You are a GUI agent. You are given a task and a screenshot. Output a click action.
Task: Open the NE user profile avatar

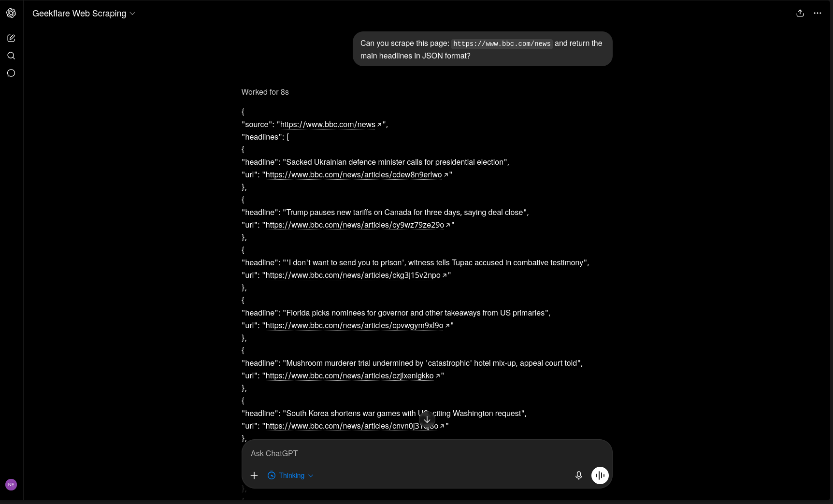tap(11, 485)
